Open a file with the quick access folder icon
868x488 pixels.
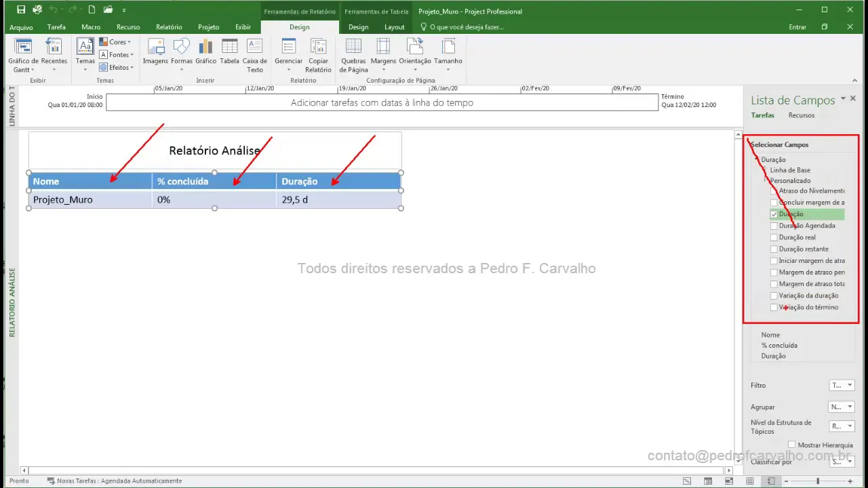click(x=108, y=10)
